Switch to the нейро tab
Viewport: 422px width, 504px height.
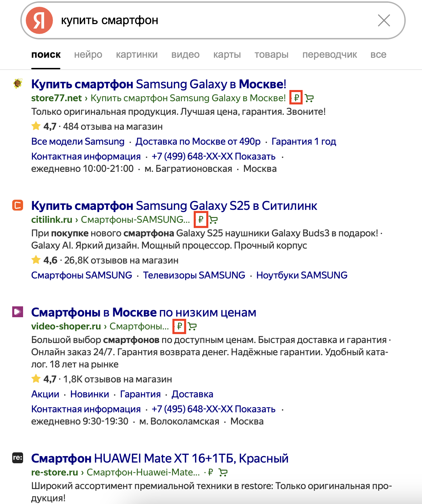(88, 55)
